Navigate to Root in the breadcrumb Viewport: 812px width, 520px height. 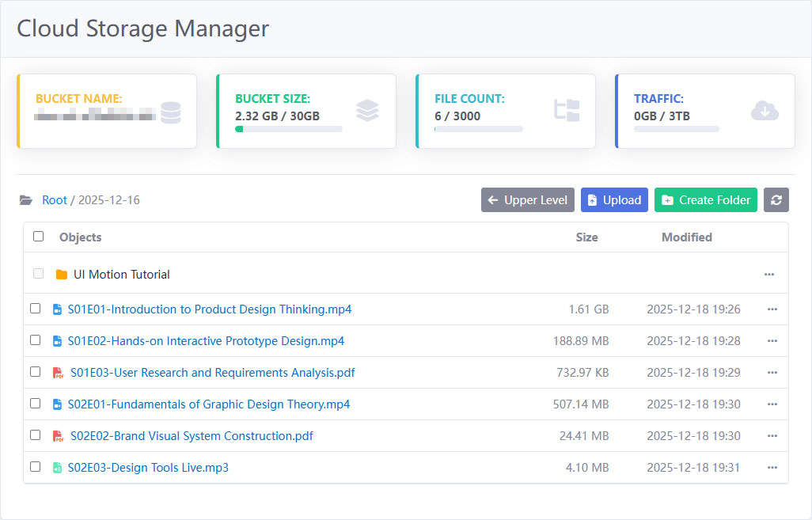pos(55,200)
